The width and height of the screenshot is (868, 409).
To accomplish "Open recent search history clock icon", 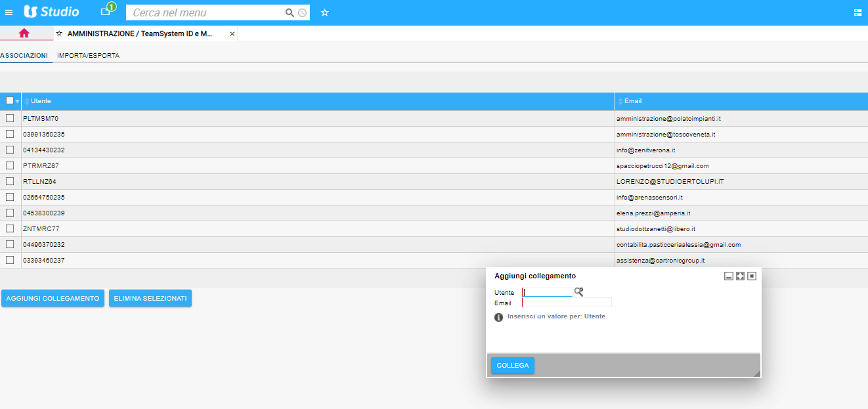I will [302, 12].
